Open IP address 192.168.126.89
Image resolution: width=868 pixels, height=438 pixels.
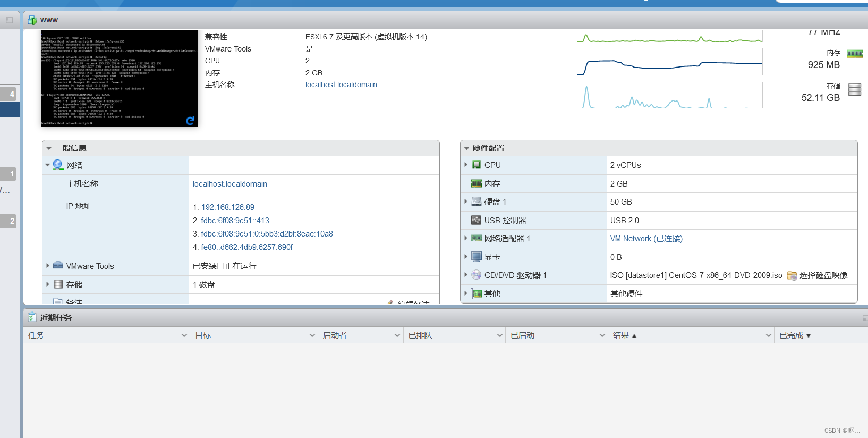(228, 207)
